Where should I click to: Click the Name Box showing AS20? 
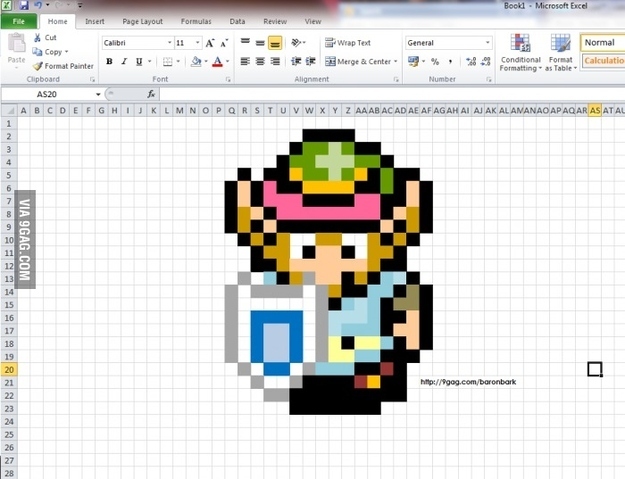coord(47,94)
